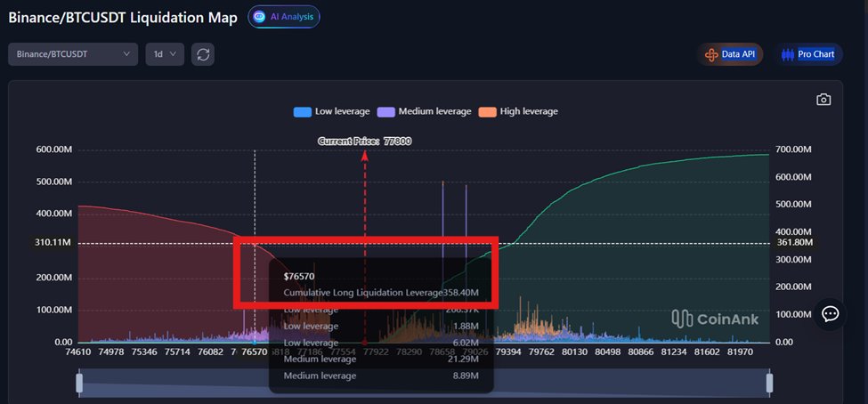The width and height of the screenshot is (868, 404).
Task: Launch the Pro Chart view
Action: (807, 54)
